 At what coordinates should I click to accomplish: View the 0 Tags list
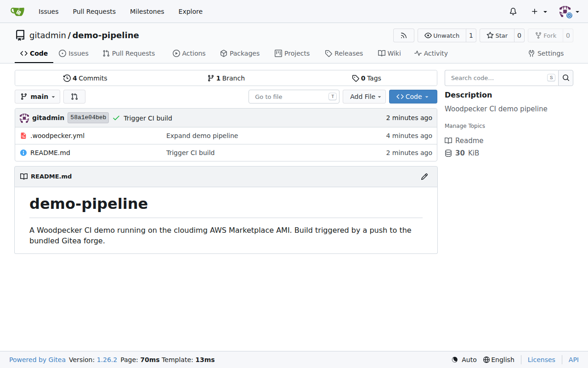pos(367,78)
